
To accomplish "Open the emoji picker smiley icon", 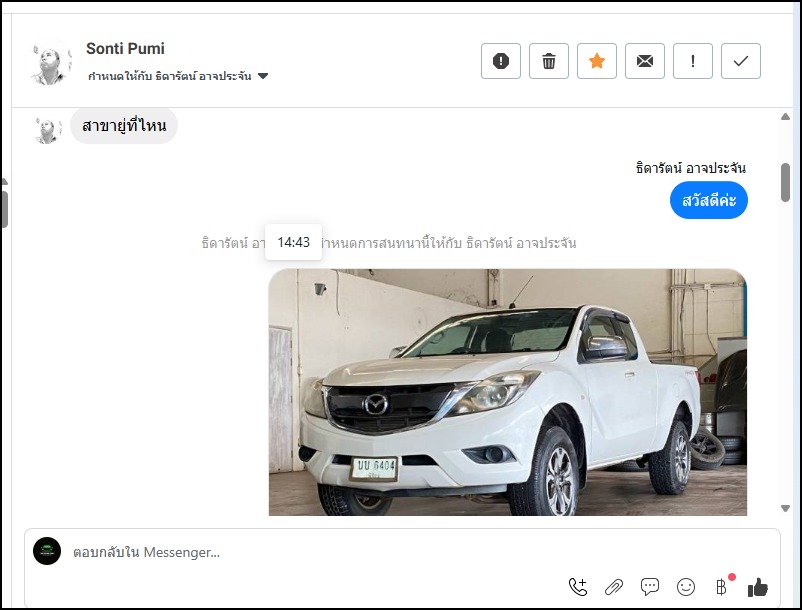I will [686, 587].
